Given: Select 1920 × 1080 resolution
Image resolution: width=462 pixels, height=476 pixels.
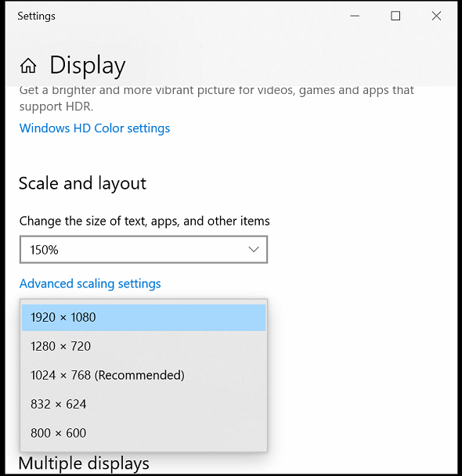Looking at the screenshot, I should [143, 318].
